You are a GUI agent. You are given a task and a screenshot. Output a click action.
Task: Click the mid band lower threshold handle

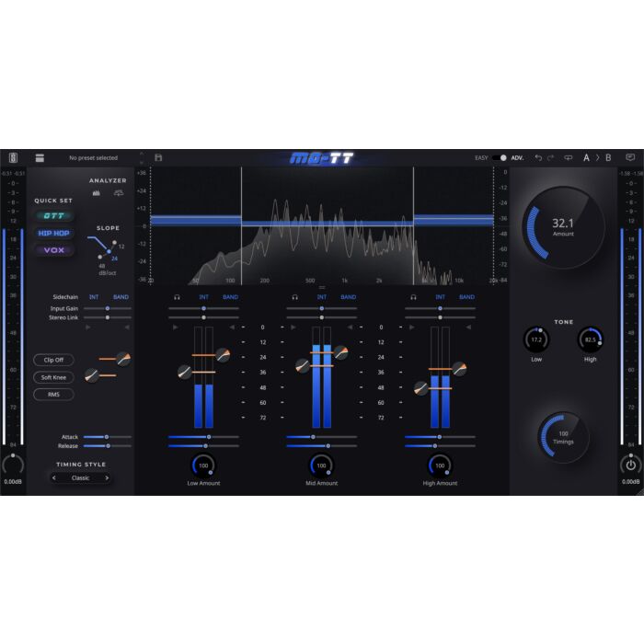pos(303,365)
